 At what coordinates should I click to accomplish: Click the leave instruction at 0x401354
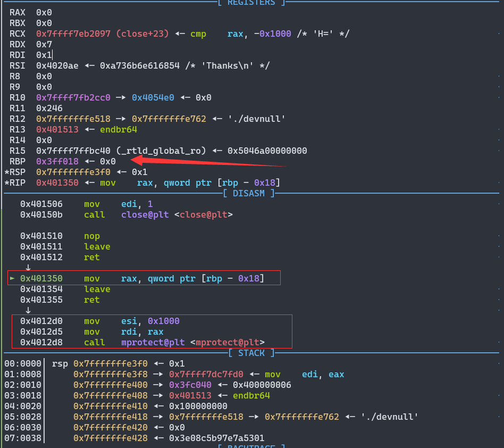(x=97, y=289)
